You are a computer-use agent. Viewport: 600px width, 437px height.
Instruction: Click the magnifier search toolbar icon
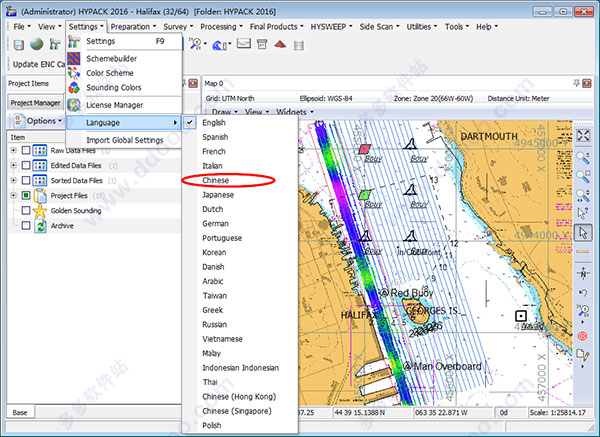(196, 44)
